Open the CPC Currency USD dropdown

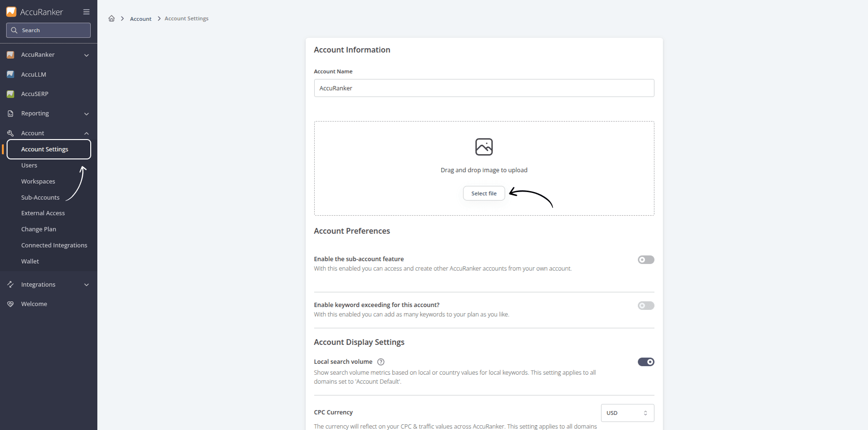tap(627, 413)
